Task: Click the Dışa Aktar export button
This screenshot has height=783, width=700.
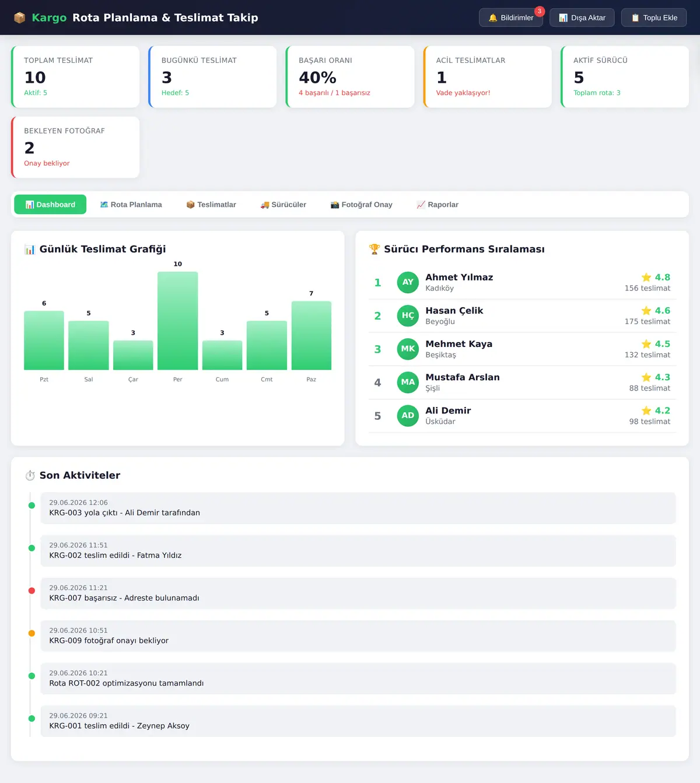Action: pyautogui.click(x=582, y=17)
